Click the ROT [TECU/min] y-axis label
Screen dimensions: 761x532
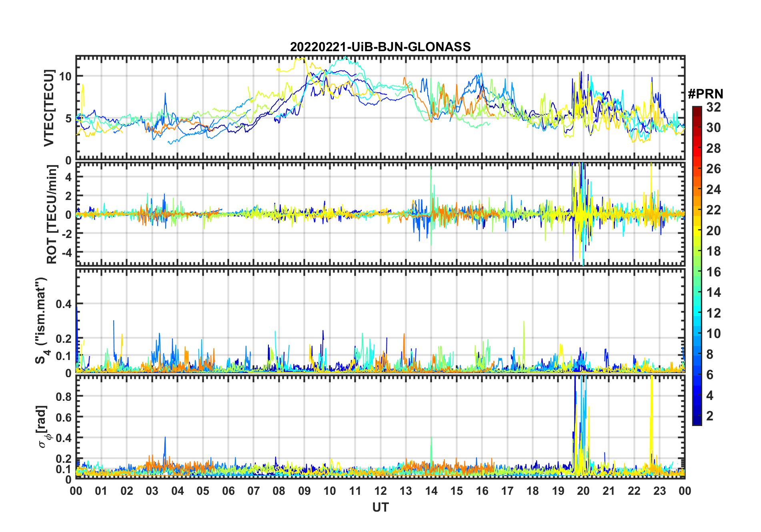[x=52, y=214]
